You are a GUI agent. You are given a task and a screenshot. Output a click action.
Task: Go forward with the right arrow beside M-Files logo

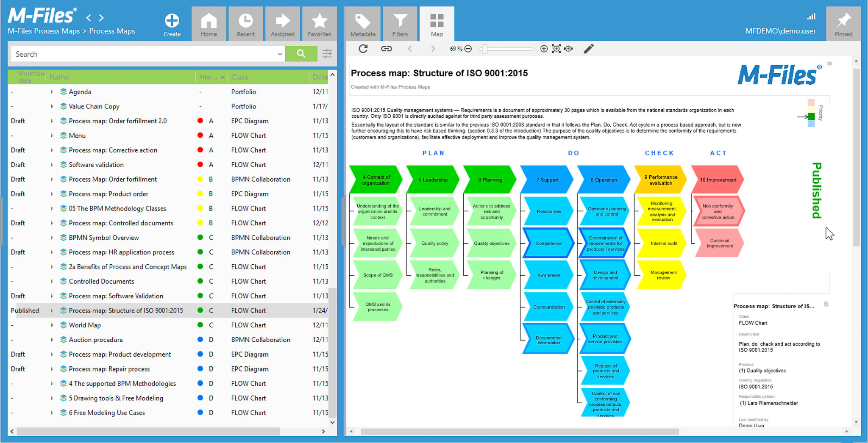pos(101,18)
